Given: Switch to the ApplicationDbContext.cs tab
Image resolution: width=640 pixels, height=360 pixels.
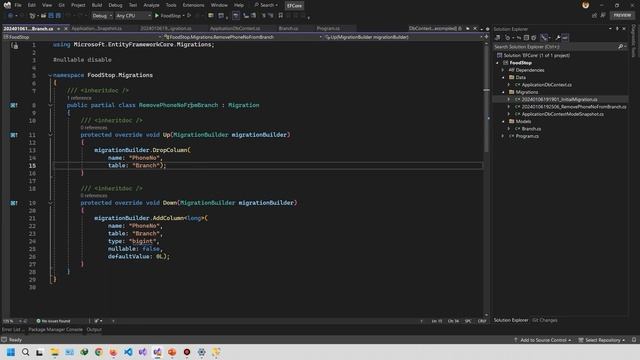Looking at the screenshot, I should (235, 29).
